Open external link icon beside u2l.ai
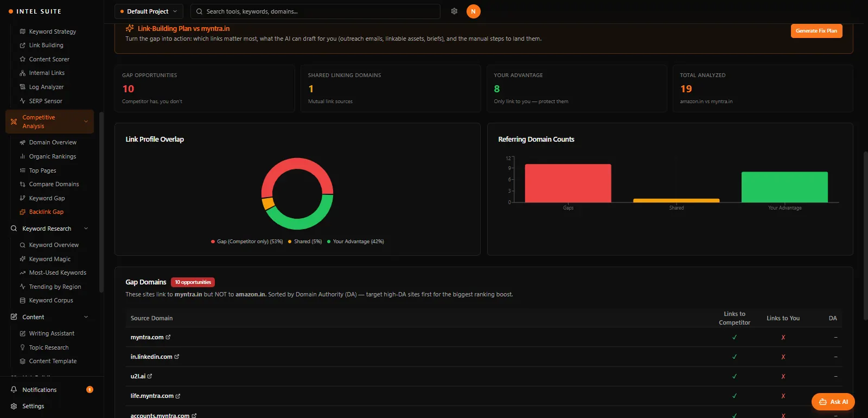Screen dimensions: 868x418 pyautogui.click(x=150, y=376)
